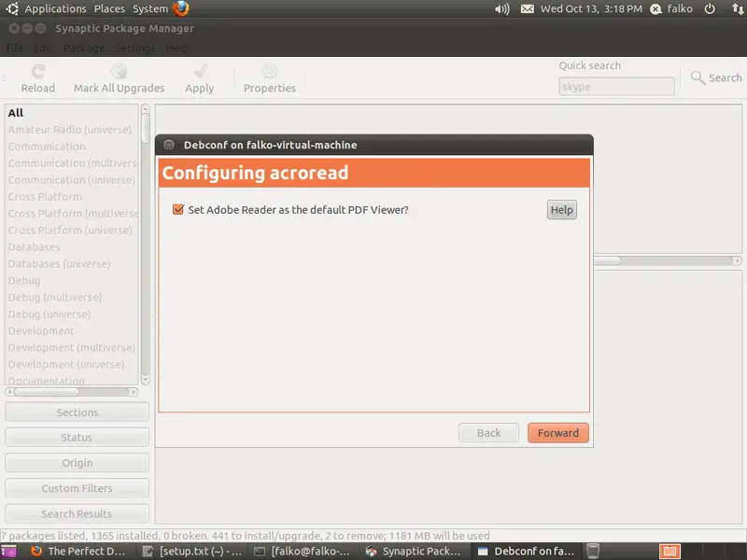Click the show desktop icon in taskbar

pyautogui.click(x=8, y=552)
